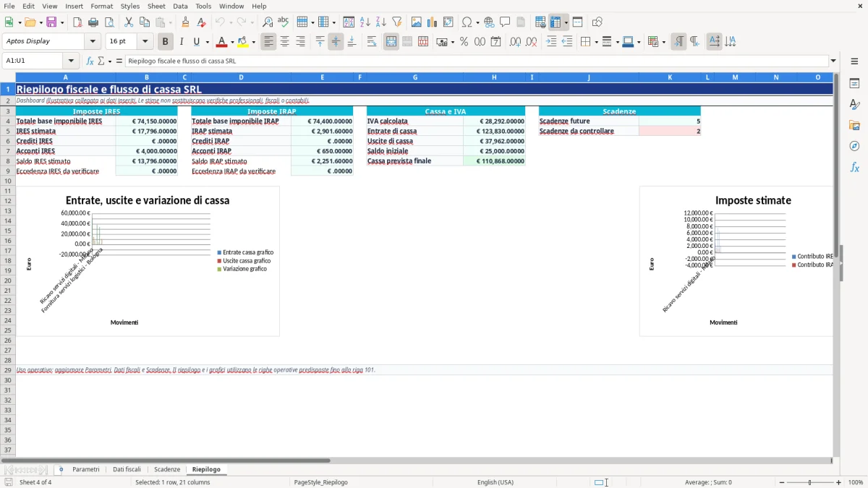
Task: Open sidebar Gallery panel
Action: (x=854, y=125)
